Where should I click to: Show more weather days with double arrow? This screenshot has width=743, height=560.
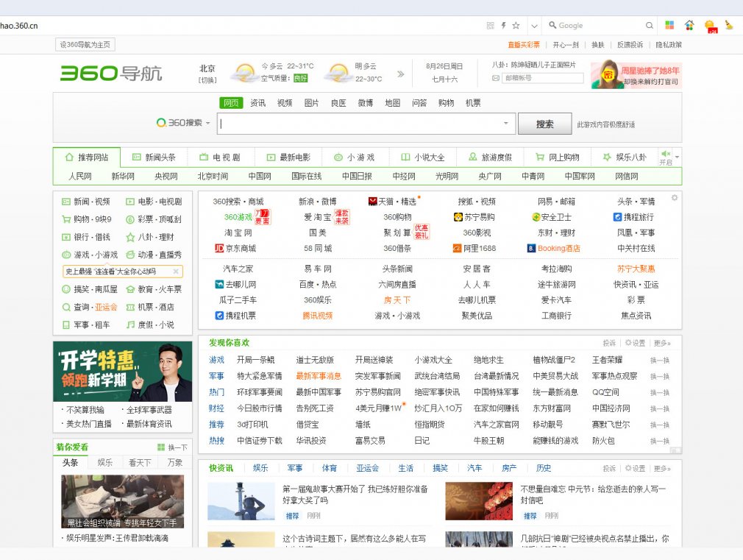(x=400, y=74)
